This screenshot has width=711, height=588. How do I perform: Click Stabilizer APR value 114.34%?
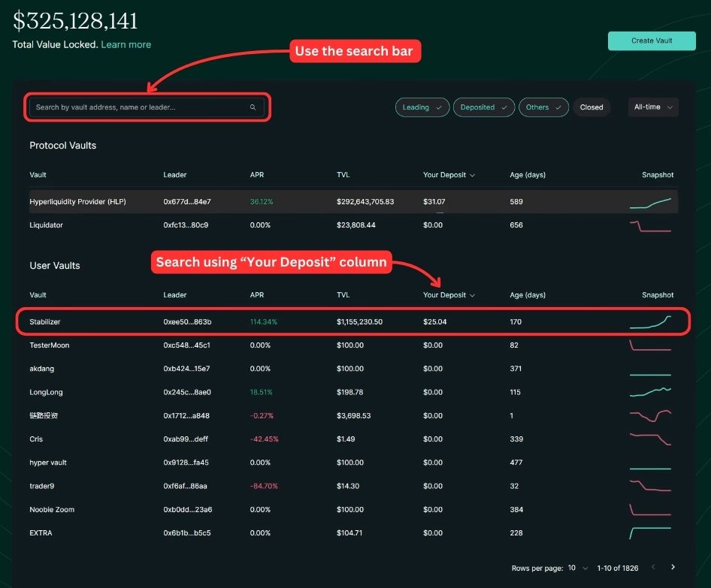264,321
